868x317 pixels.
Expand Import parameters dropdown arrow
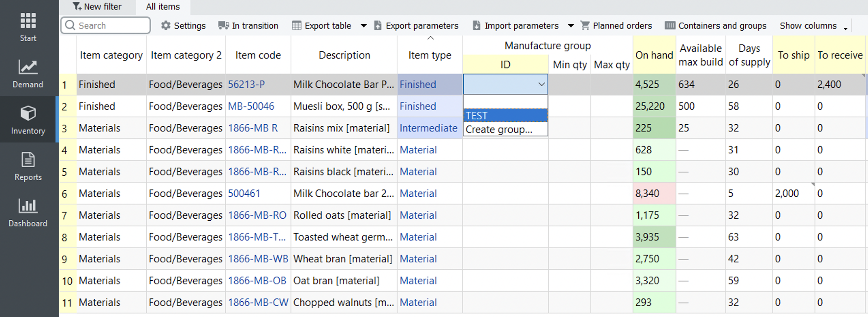click(x=571, y=26)
